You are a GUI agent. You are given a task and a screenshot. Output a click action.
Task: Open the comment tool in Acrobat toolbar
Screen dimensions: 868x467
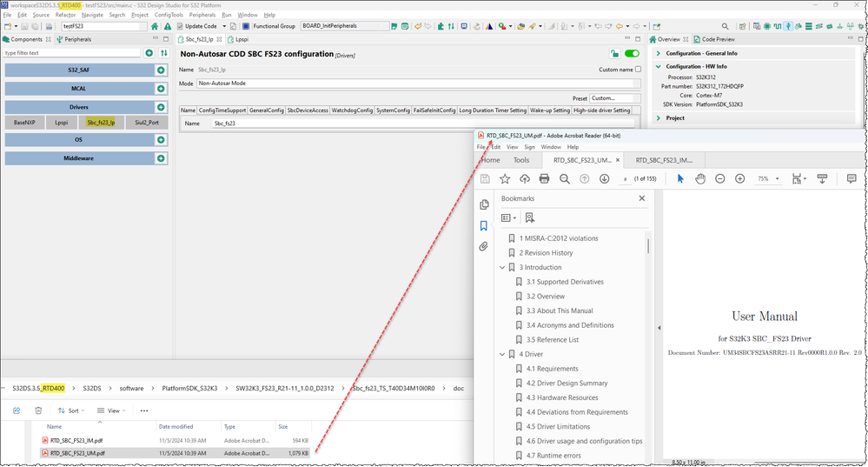point(851,178)
